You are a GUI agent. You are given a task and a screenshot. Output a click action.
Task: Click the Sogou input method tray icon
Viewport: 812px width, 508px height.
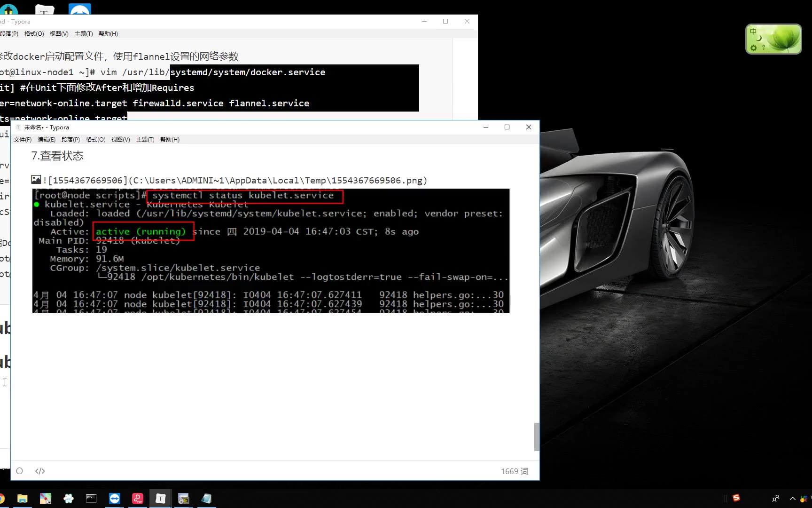[x=736, y=498]
